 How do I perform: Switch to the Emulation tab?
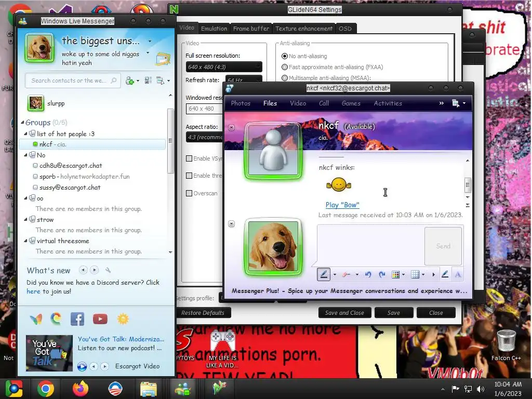coord(214,29)
